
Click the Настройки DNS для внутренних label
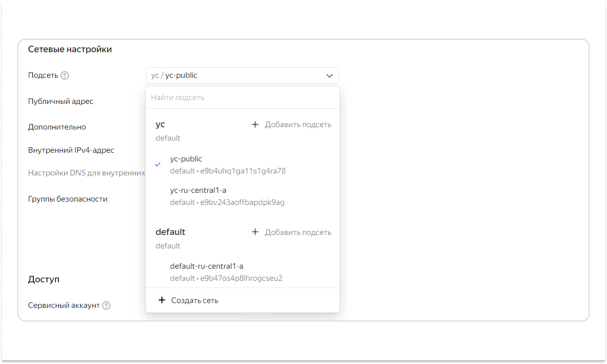pos(87,173)
